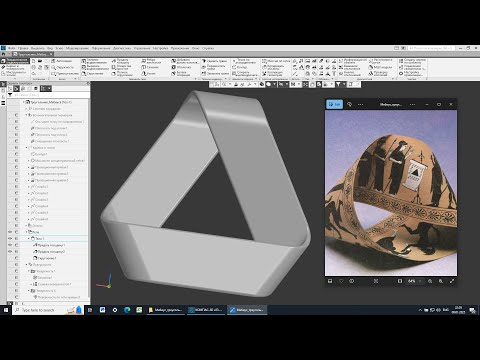Open Microsoft Edge from the taskbar

127,310
